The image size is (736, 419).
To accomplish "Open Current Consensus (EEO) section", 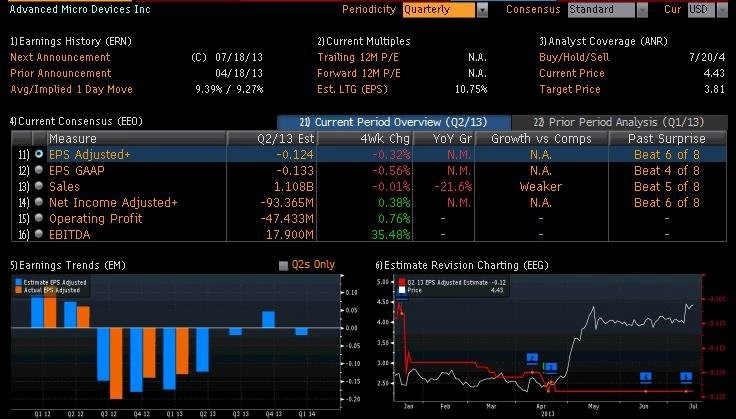I will 76,121.
